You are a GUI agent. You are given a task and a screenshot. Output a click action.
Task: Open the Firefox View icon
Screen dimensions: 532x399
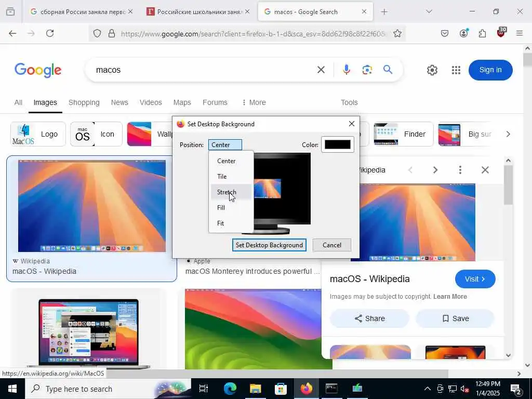pyautogui.click(x=10, y=12)
